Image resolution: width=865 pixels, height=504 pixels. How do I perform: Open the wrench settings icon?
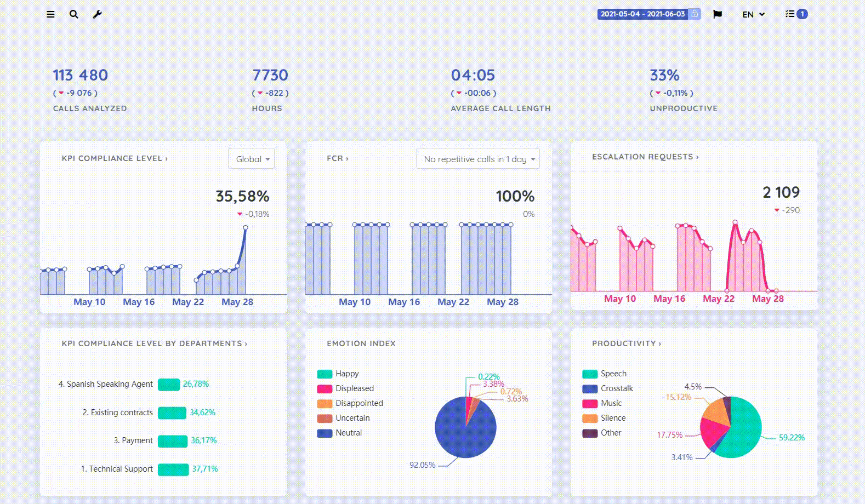97,14
